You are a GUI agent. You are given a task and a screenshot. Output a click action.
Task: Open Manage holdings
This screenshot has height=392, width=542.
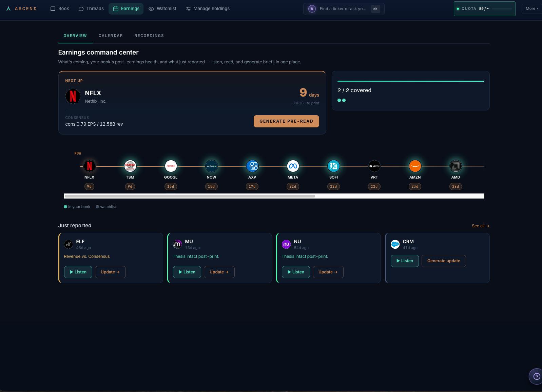[x=208, y=9]
